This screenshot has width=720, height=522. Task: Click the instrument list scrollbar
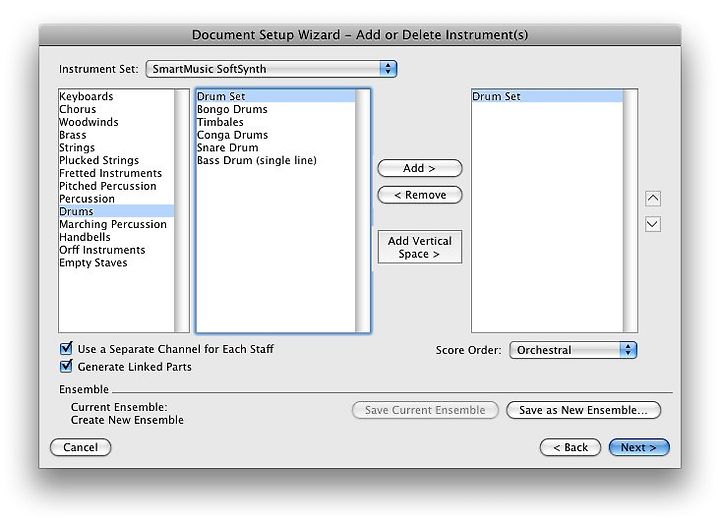click(363, 211)
